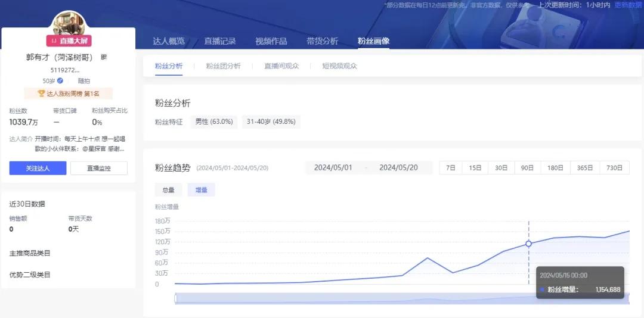Switch fan trend to 总量 view
Image resolution: width=644 pixels, height=318 pixels.
click(168, 190)
